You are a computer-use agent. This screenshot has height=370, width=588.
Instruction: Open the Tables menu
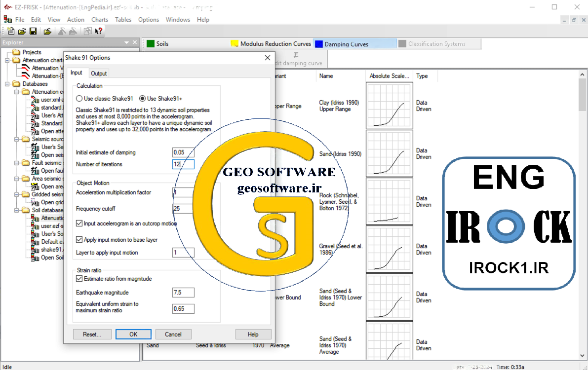pos(123,20)
